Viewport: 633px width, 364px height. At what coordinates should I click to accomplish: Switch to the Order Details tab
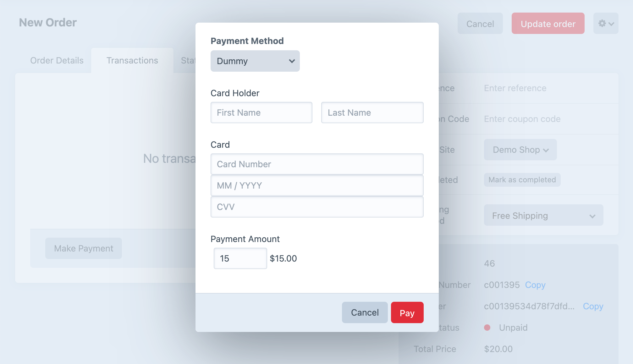click(57, 60)
